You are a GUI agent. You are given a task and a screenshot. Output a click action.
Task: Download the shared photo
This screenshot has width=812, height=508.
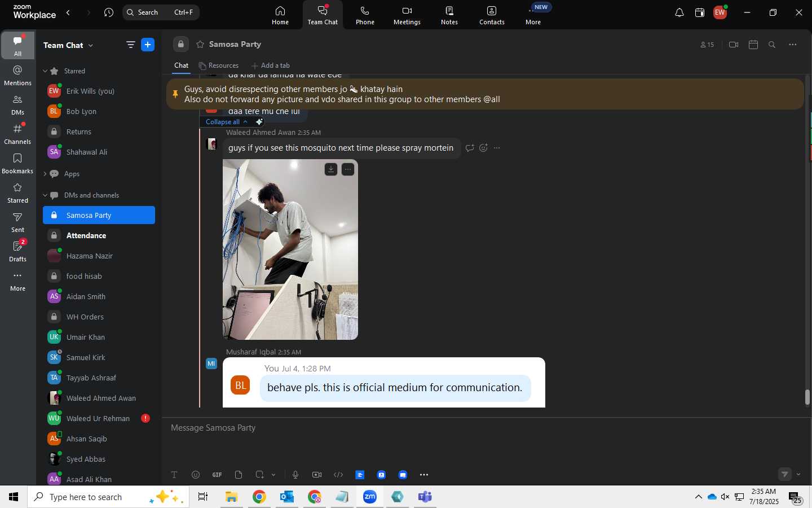click(x=331, y=169)
